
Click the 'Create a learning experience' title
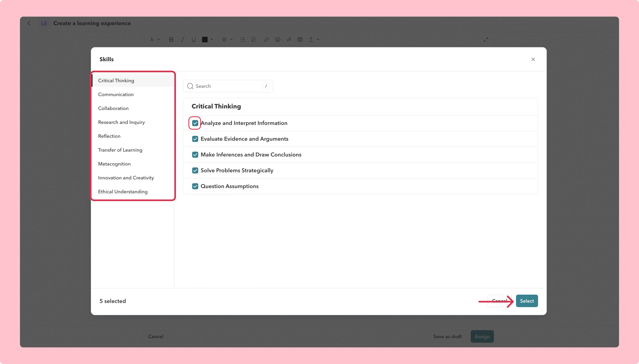point(92,23)
